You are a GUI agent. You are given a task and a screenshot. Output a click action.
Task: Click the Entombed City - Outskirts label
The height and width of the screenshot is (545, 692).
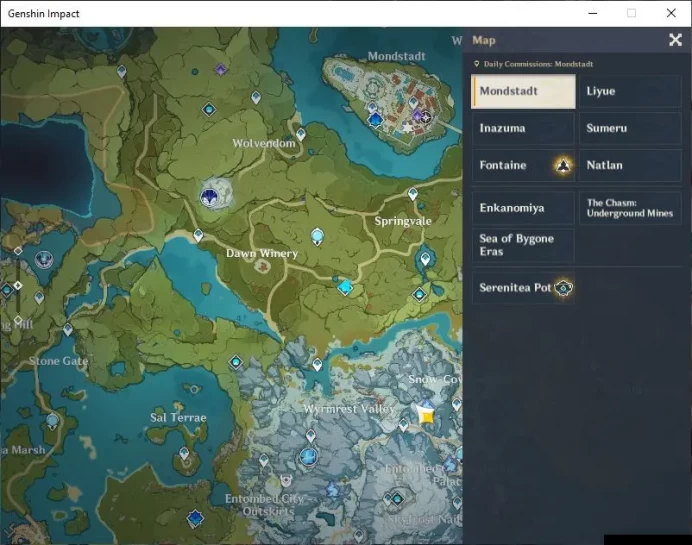coord(265,504)
